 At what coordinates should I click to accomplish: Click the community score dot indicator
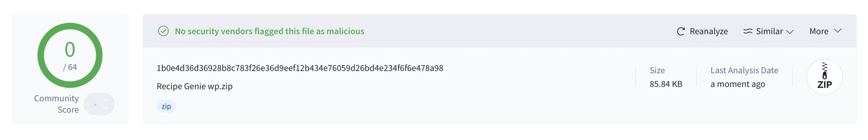95,104
